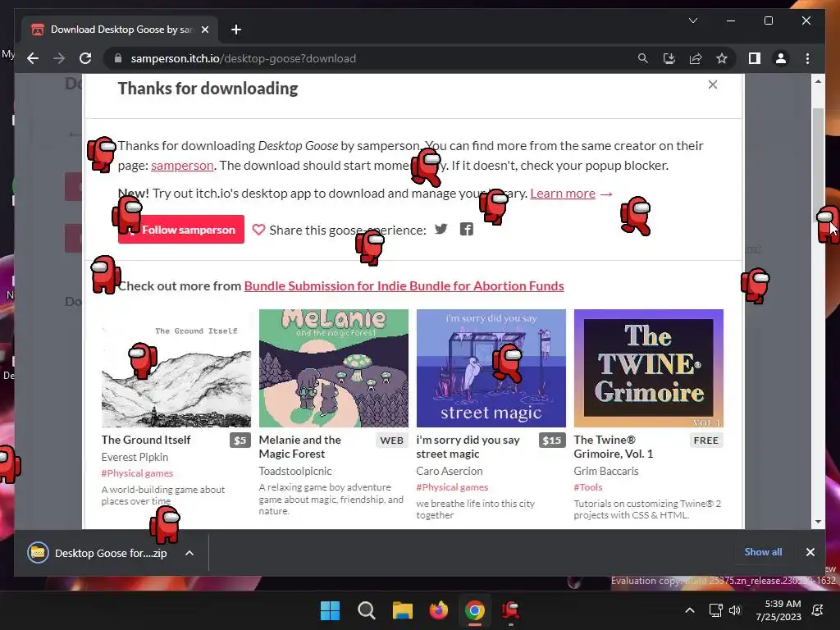The width and height of the screenshot is (840, 630).
Task: Show hidden system tray icons
Action: pos(690,610)
